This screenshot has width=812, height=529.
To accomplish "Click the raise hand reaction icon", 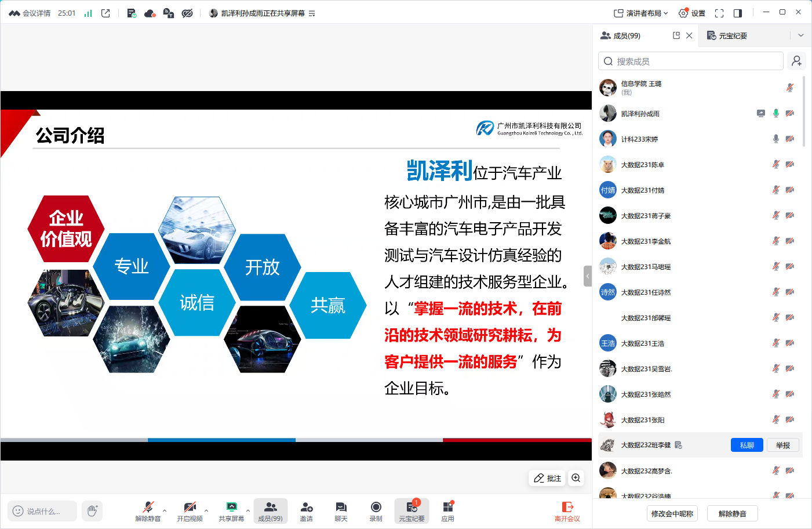I will click(x=92, y=511).
